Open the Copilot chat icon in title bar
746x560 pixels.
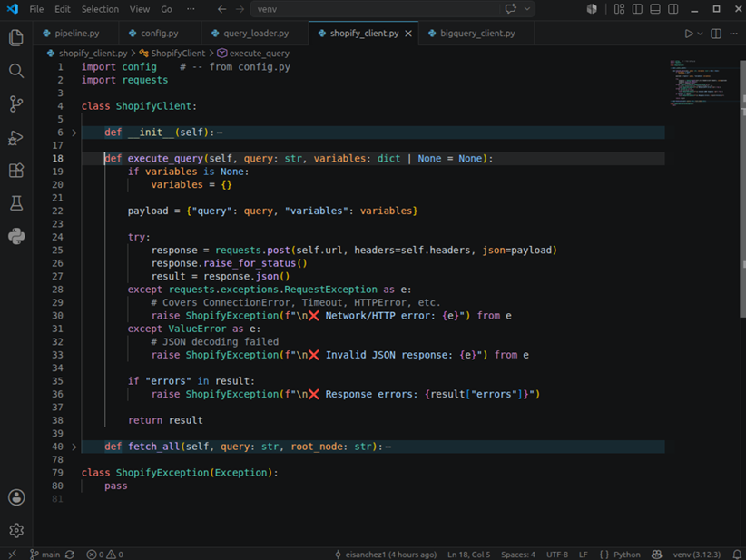point(511,9)
